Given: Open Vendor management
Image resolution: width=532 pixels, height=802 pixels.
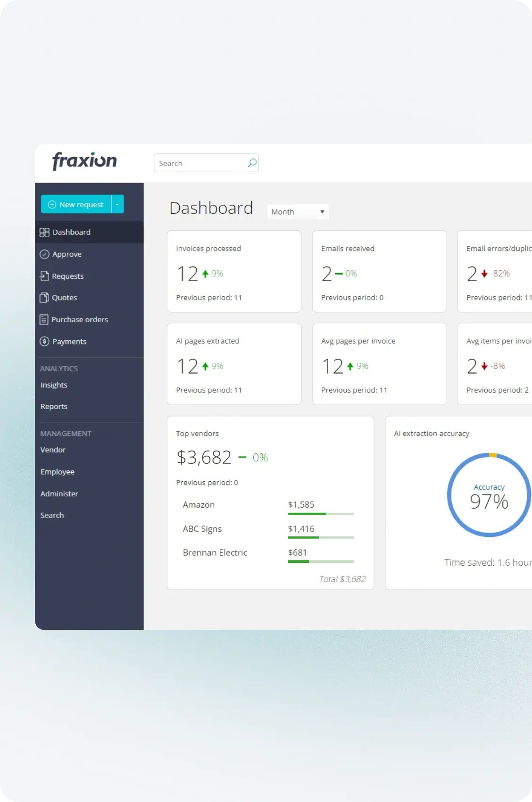Looking at the screenshot, I should tap(53, 450).
